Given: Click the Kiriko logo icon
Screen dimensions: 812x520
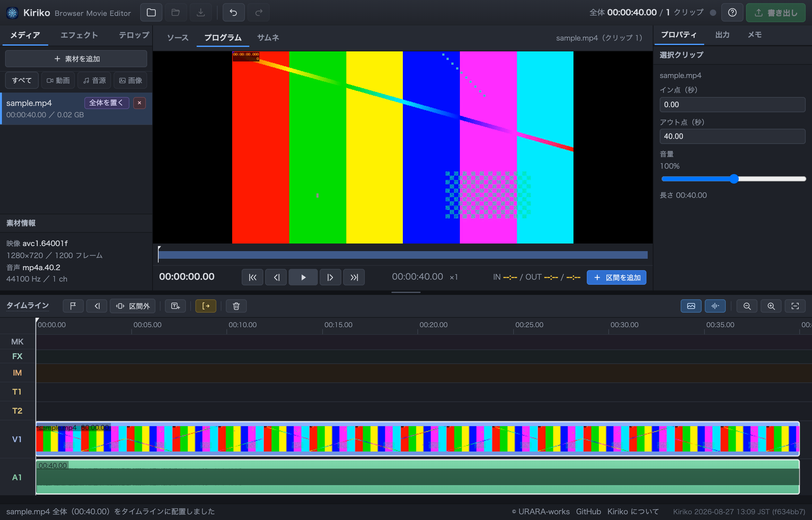Looking at the screenshot, I should pos(12,13).
